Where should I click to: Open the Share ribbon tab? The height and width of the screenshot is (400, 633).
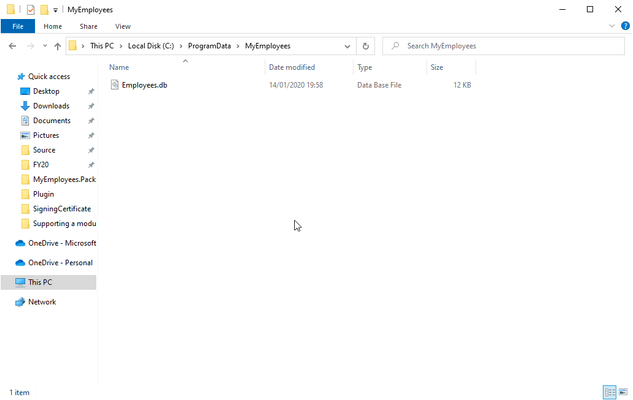pyautogui.click(x=88, y=26)
